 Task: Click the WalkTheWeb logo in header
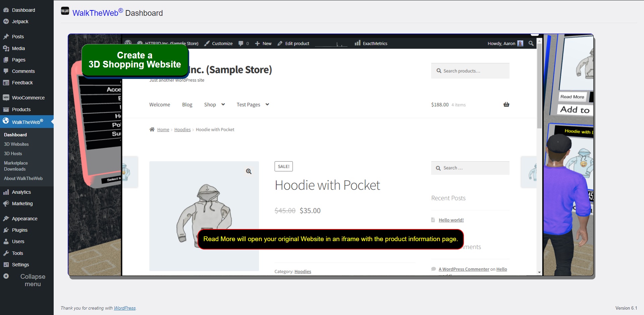click(65, 11)
